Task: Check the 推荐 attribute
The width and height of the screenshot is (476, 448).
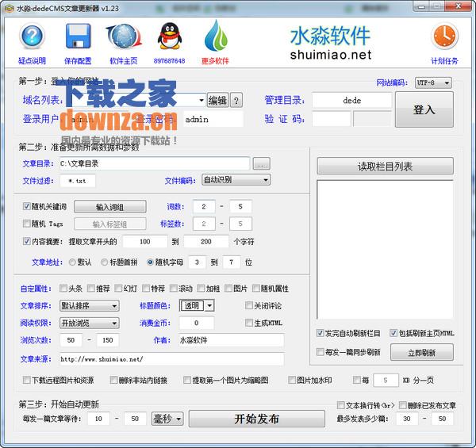Action: (90, 288)
